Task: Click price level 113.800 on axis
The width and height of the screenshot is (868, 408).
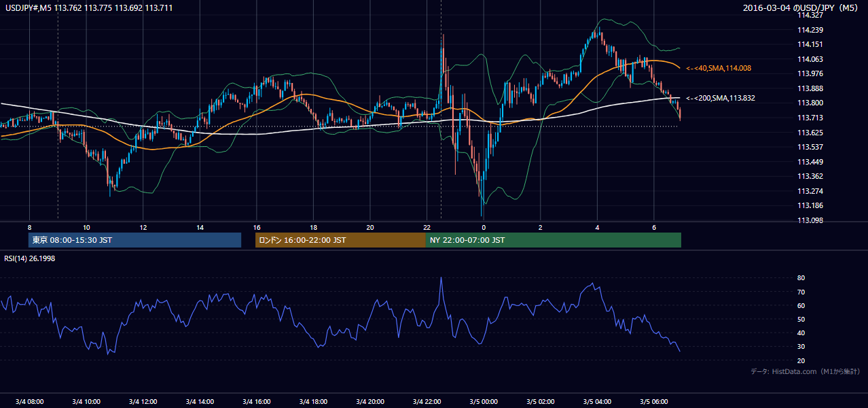Action: coord(810,103)
